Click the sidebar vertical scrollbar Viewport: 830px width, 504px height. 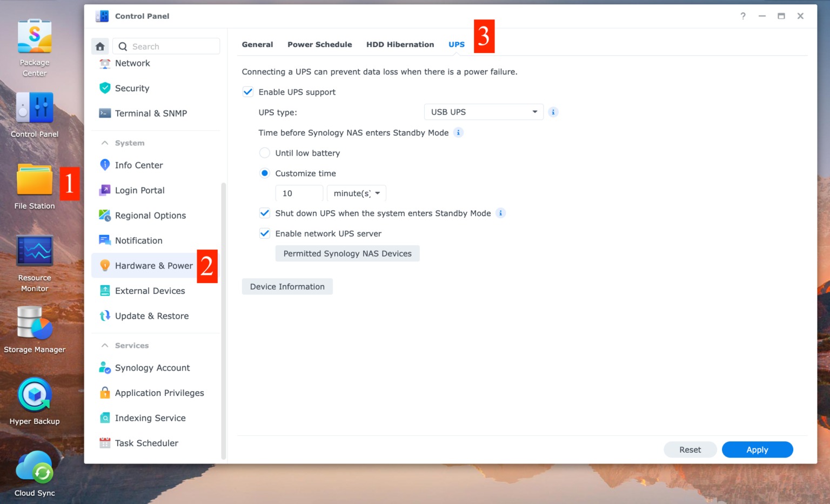(x=223, y=321)
